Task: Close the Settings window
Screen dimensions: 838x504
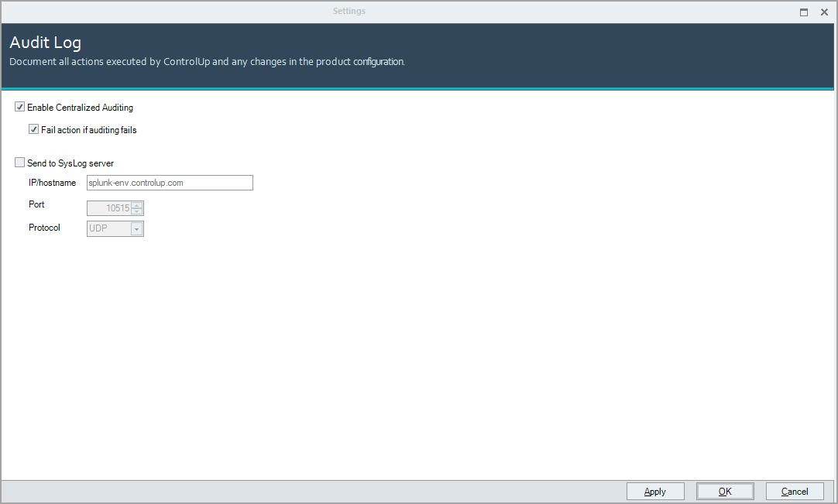Action: 824,12
